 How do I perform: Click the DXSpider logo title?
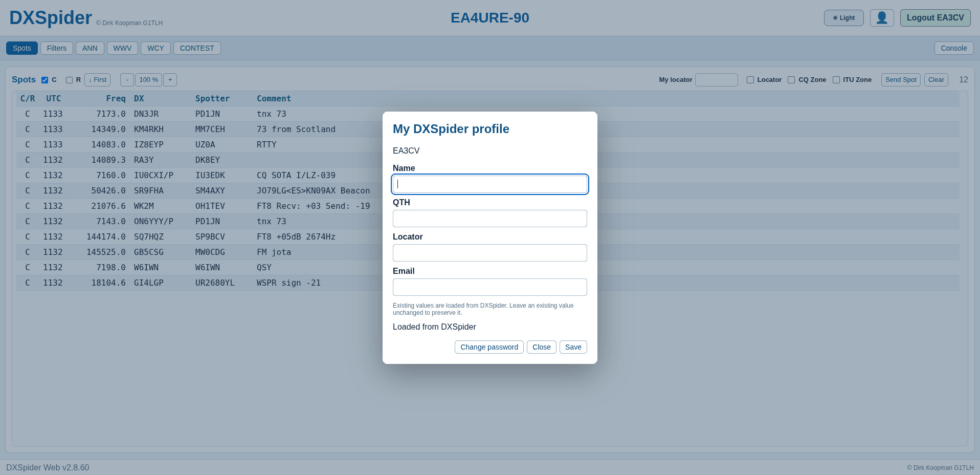click(51, 18)
